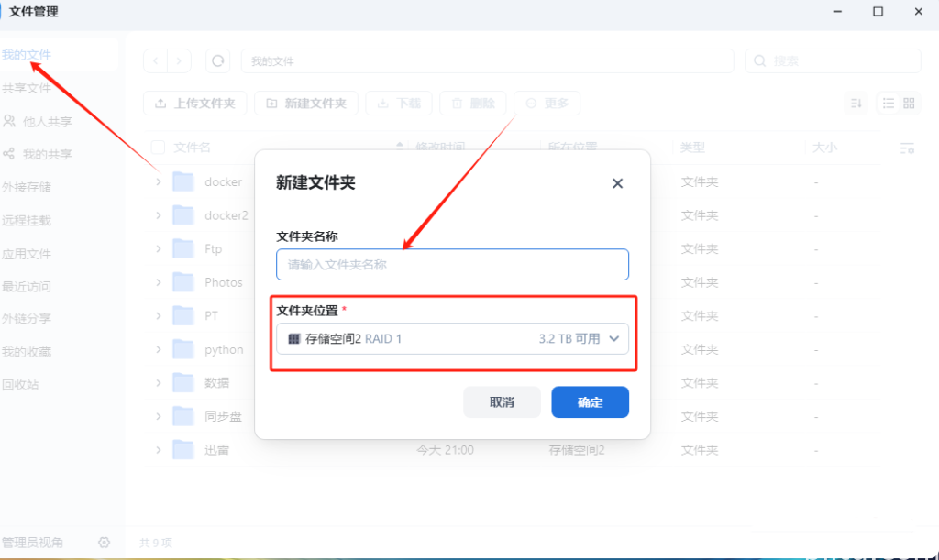Click the 确定 button
Viewport: 939px width, 560px height.
pyautogui.click(x=590, y=402)
